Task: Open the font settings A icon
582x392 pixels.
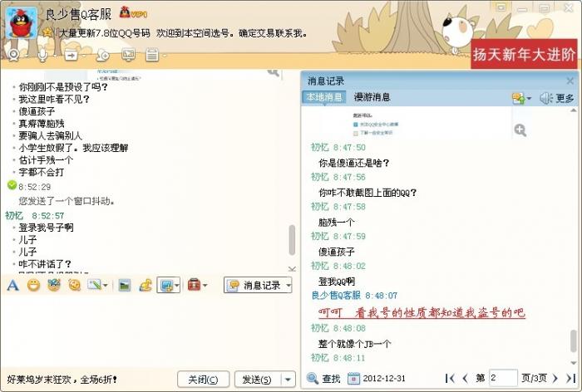Action: click(x=12, y=285)
